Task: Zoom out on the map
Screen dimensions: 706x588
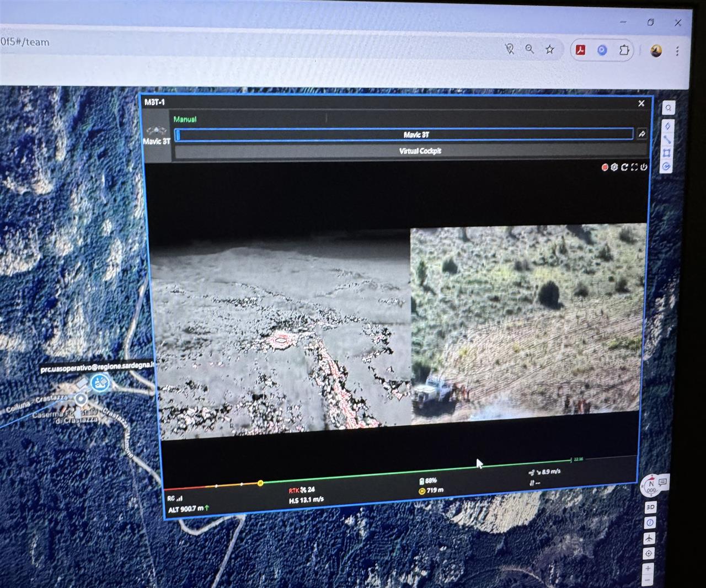Action: click(648, 580)
